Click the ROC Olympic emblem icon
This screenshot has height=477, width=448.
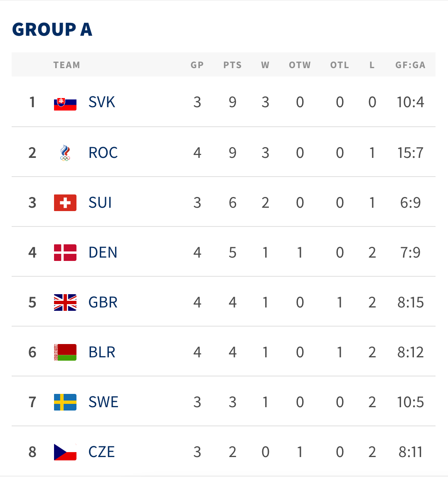coord(65,152)
